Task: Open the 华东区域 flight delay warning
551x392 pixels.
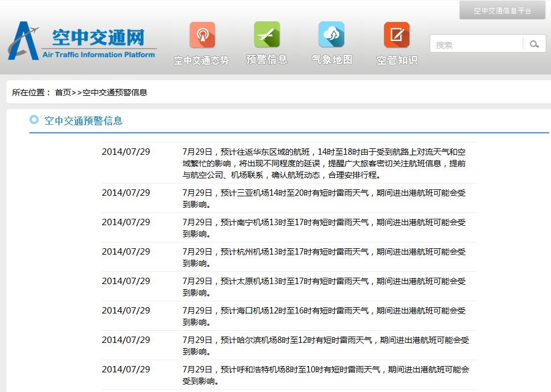Action: coord(323,163)
